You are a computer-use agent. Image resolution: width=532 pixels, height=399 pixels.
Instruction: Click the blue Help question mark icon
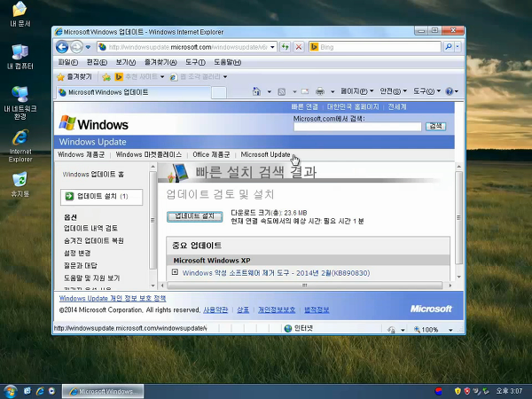pyautogui.click(x=450, y=91)
